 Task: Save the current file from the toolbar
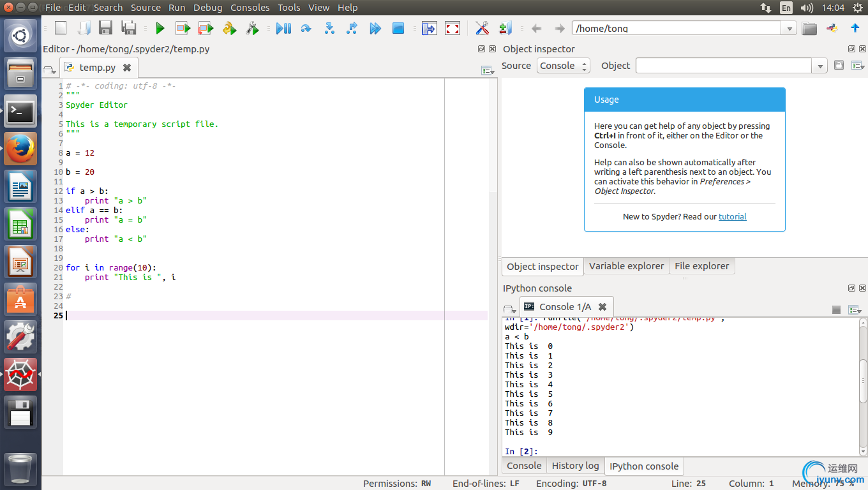[105, 28]
